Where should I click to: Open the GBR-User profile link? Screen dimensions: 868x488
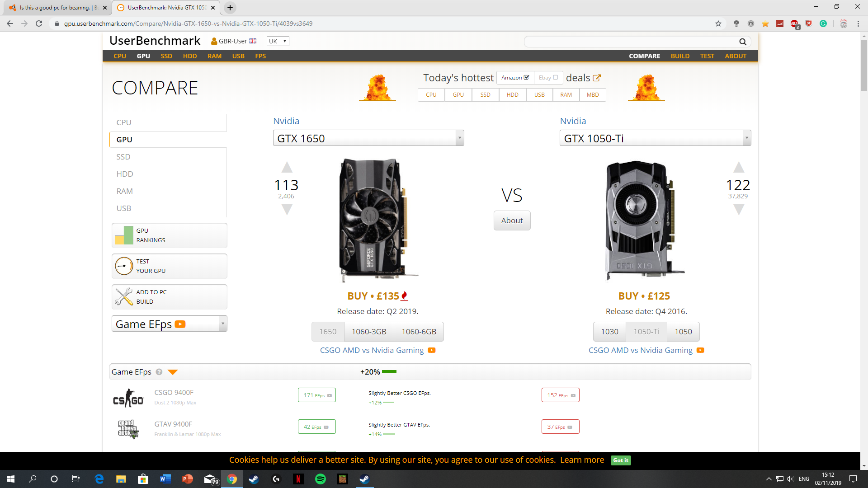(233, 41)
